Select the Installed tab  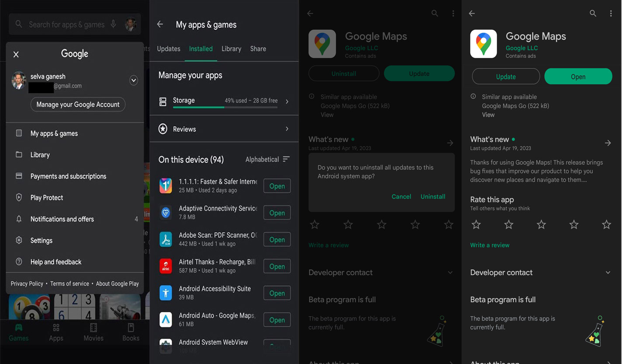coord(201,49)
